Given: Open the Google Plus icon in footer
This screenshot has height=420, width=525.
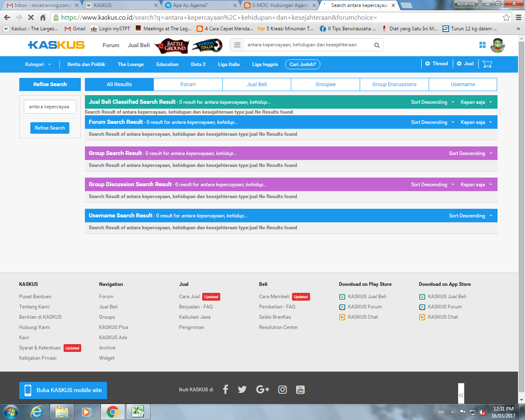Looking at the screenshot, I should 262,390.
